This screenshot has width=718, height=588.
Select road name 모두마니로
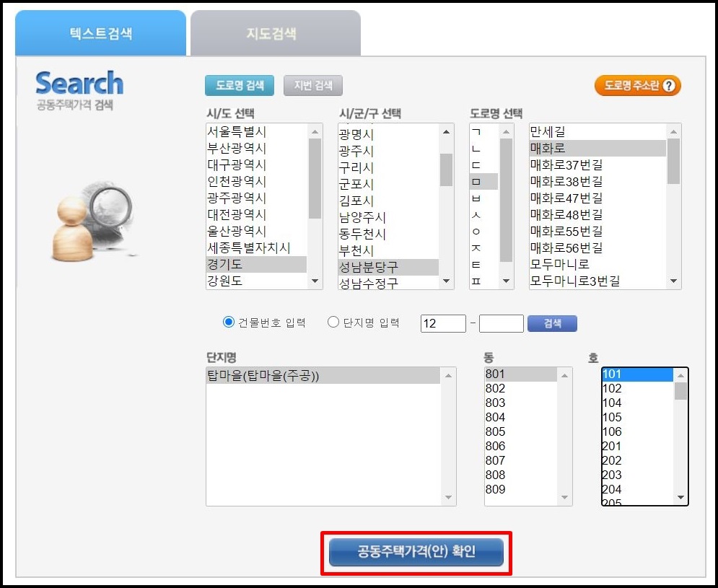click(x=597, y=264)
